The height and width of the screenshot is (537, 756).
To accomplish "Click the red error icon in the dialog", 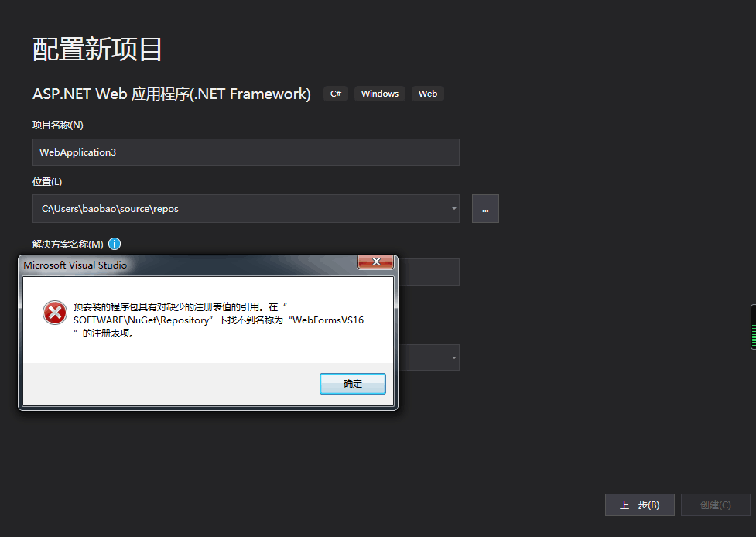I will [53, 313].
